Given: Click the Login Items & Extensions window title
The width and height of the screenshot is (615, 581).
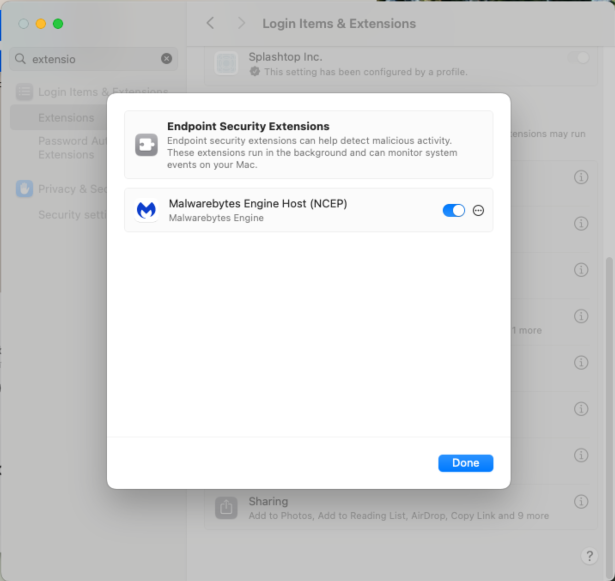Looking at the screenshot, I should click(339, 24).
